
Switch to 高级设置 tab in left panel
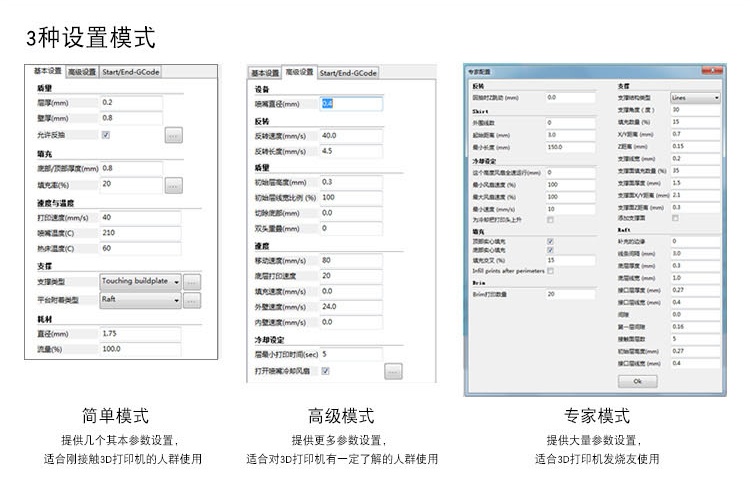[82, 72]
